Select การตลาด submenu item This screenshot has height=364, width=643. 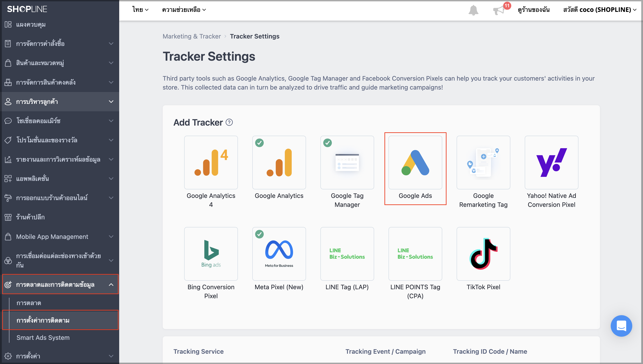coord(28,303)
